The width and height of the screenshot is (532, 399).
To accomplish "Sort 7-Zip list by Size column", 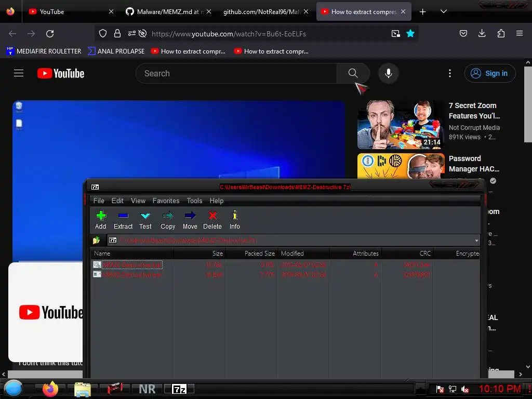I will (x=199, y=254).
